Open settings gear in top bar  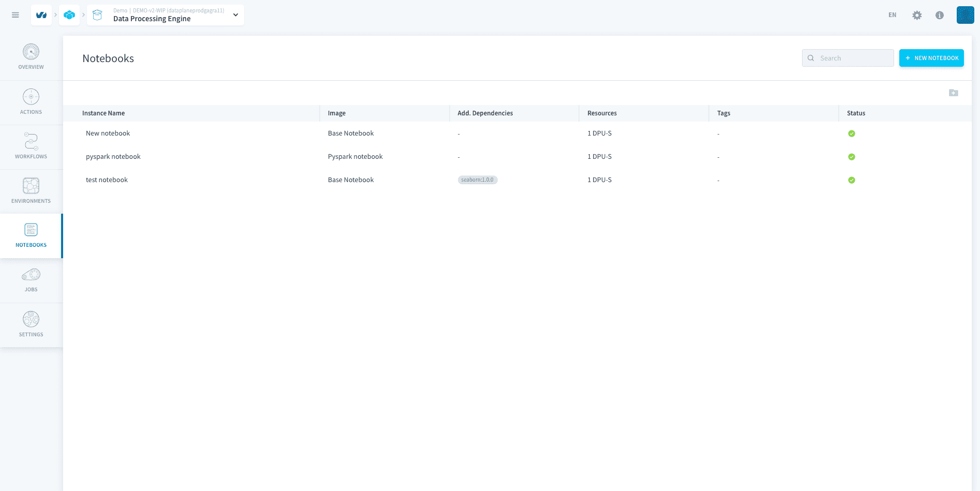click(x=917, y=15)
